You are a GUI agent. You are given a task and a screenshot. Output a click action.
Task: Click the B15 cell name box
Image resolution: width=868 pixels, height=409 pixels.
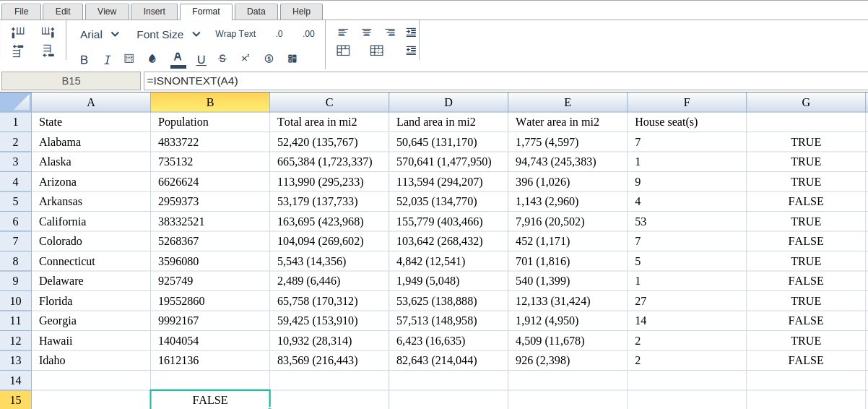pos(71,81)
